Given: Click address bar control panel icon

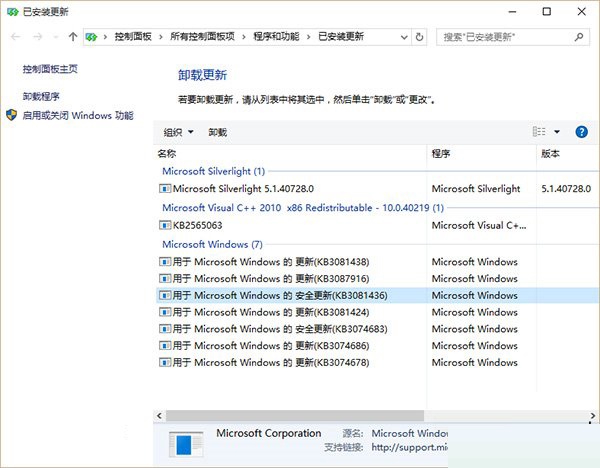Looking at the screenshot, I should pyautogui.click(x=91, y=37).
